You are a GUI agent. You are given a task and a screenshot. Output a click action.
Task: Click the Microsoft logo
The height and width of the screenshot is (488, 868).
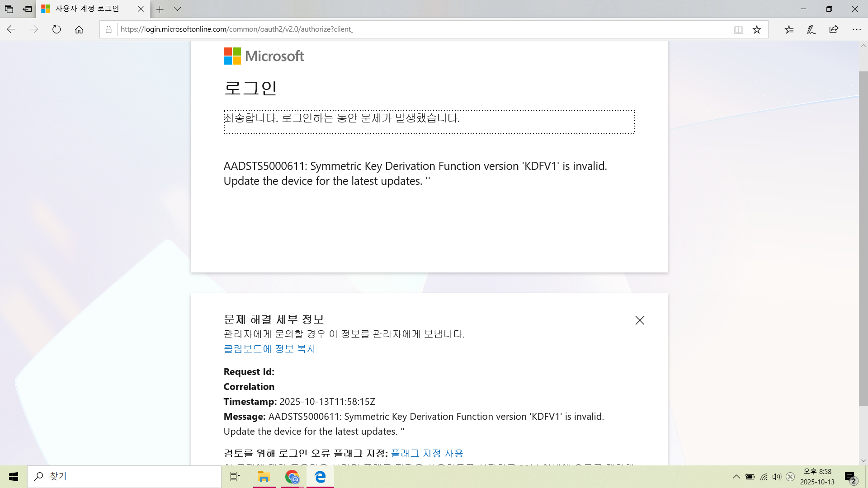264,56
